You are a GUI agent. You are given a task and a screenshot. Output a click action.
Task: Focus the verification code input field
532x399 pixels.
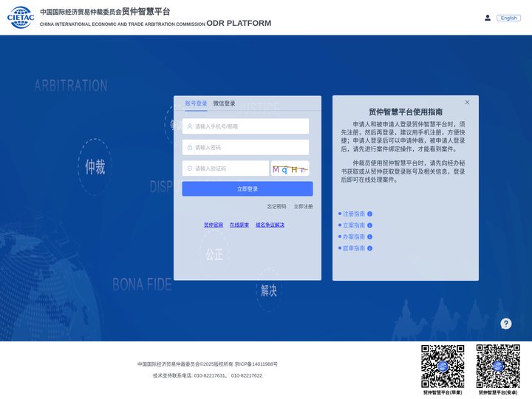pos(225,168)
